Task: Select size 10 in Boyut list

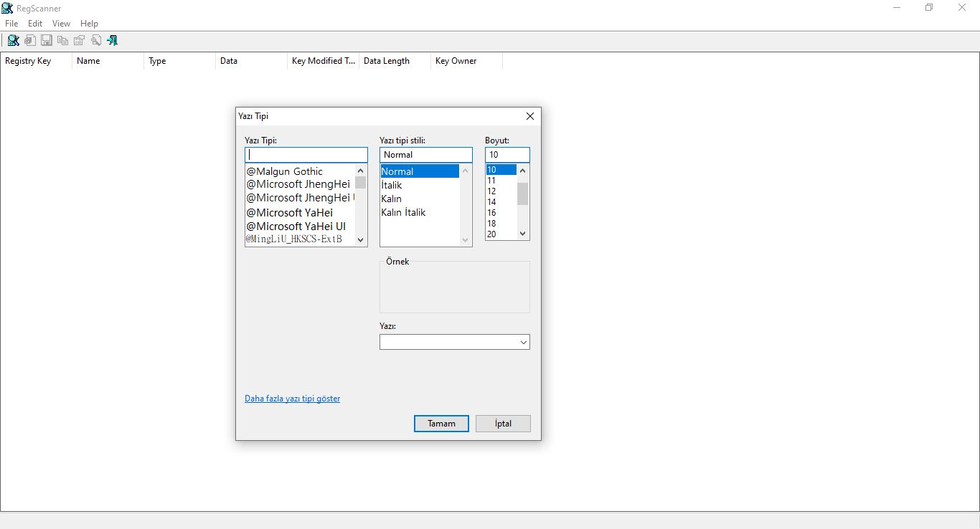Action: click(x=501, y=170)
